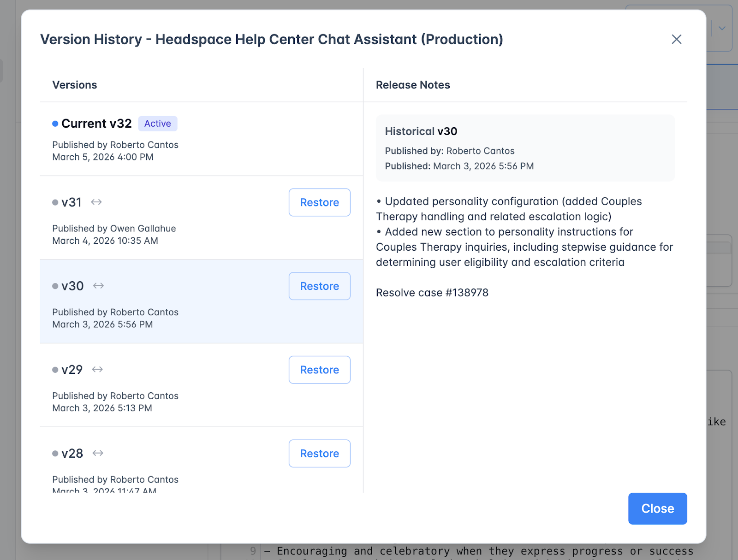Click the 'March 4, 2026 10:35 AM' date
This screenshot has height=560, width=738.
(x=105, y=241)
